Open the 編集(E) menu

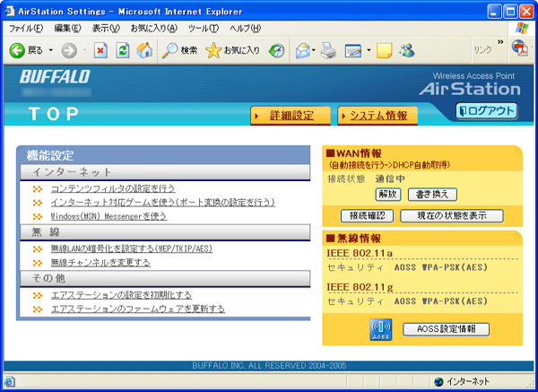[x=67, y=29]
